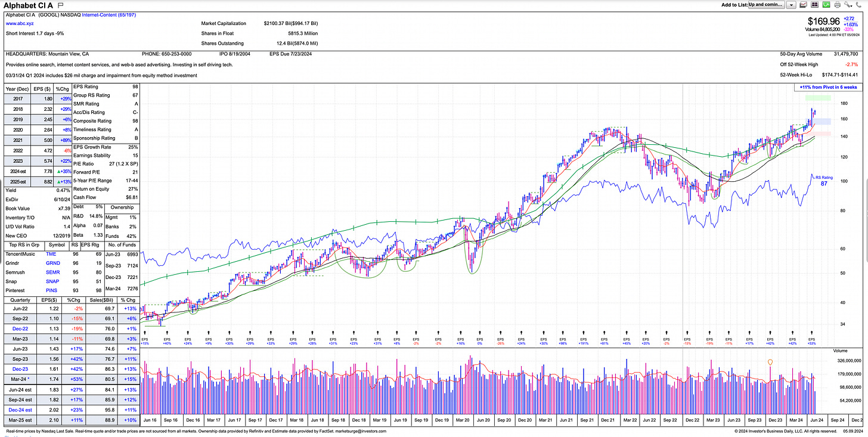Screen dimensions: 868x437
Task: Click the Mar-24 7276 funds count row
Action: 122,289
